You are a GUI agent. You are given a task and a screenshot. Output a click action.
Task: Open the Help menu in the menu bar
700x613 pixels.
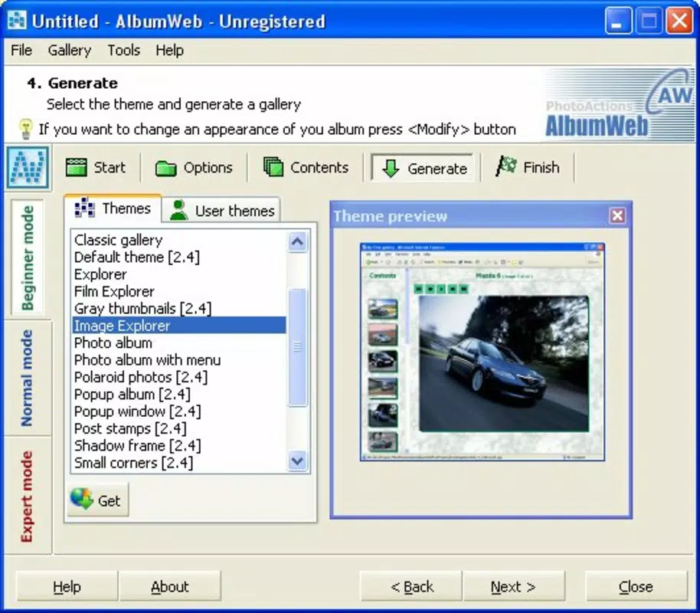(x=169, y=50)
